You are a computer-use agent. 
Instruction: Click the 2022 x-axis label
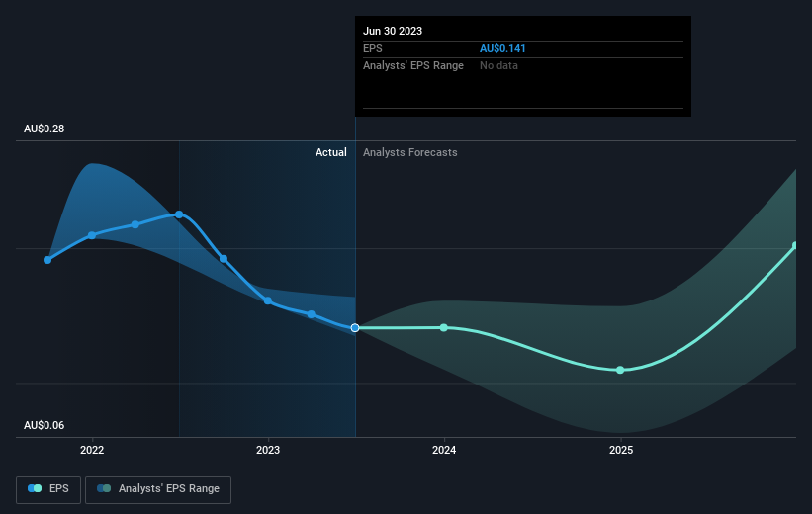click(92, 450)
